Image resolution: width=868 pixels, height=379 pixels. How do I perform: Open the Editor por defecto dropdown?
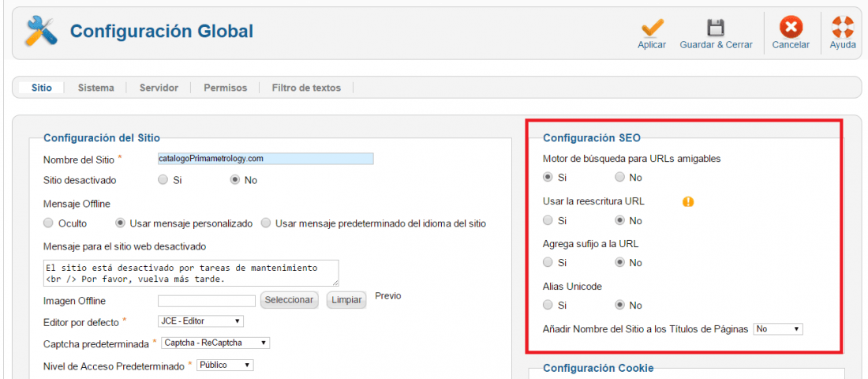[200, 321]
